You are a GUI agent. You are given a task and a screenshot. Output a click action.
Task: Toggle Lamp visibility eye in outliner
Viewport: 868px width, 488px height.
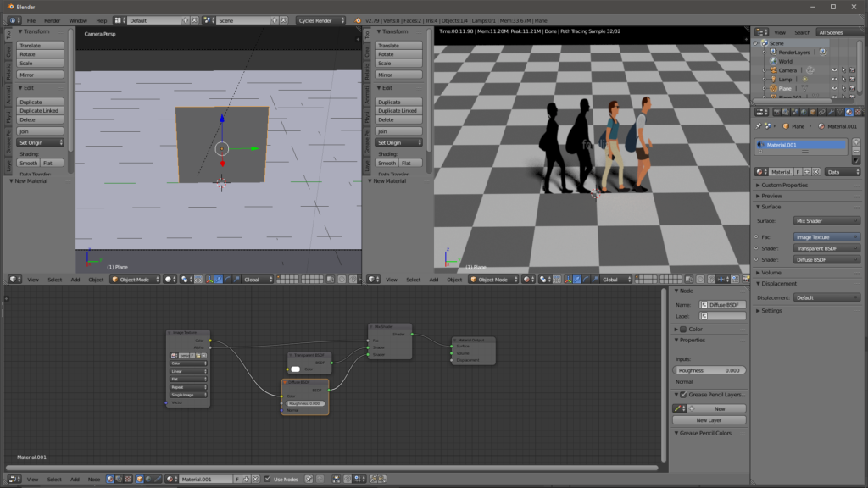(x=834, y=79)
